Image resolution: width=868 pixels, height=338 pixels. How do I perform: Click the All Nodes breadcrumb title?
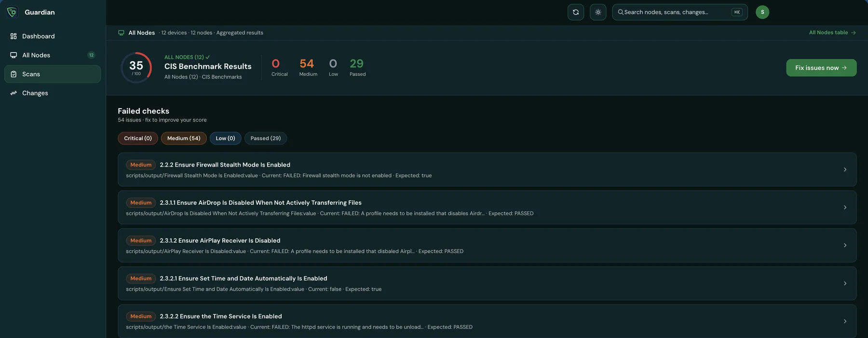tap(142, 33)
